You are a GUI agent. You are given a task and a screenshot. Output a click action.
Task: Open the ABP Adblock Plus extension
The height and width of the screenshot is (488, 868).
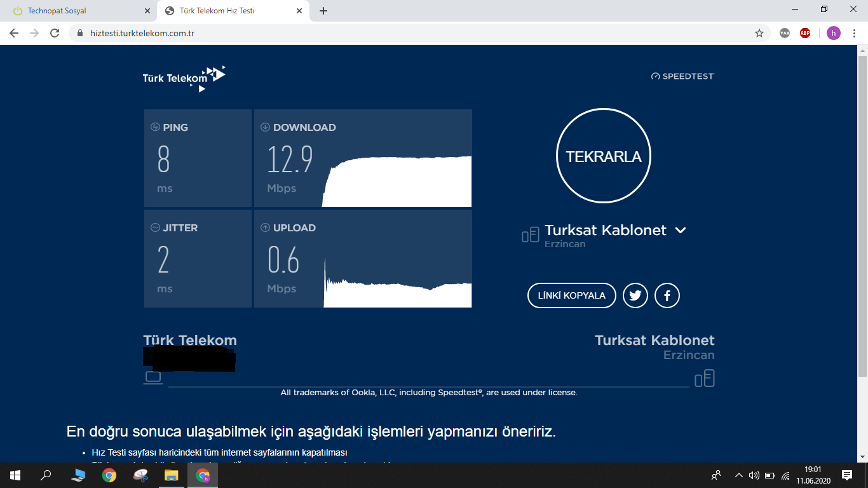pyautogui.click(x=805, y=33)
